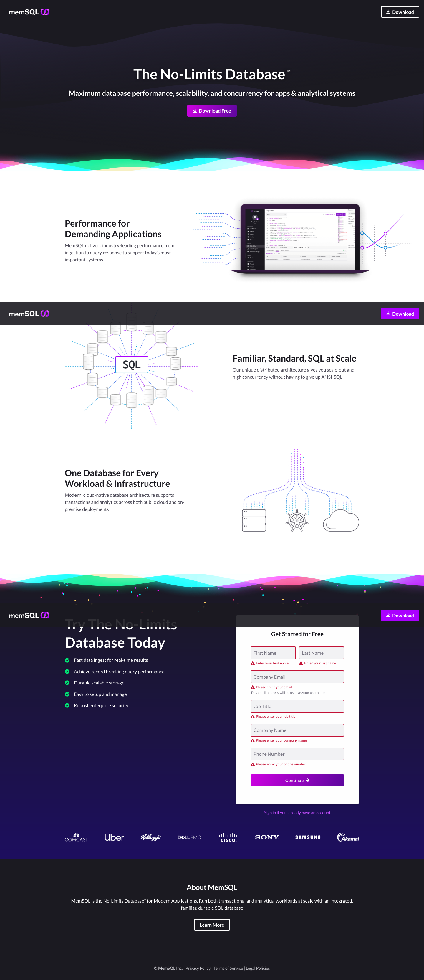Open 'Sign in if you already have an account' link

[297, 813]
